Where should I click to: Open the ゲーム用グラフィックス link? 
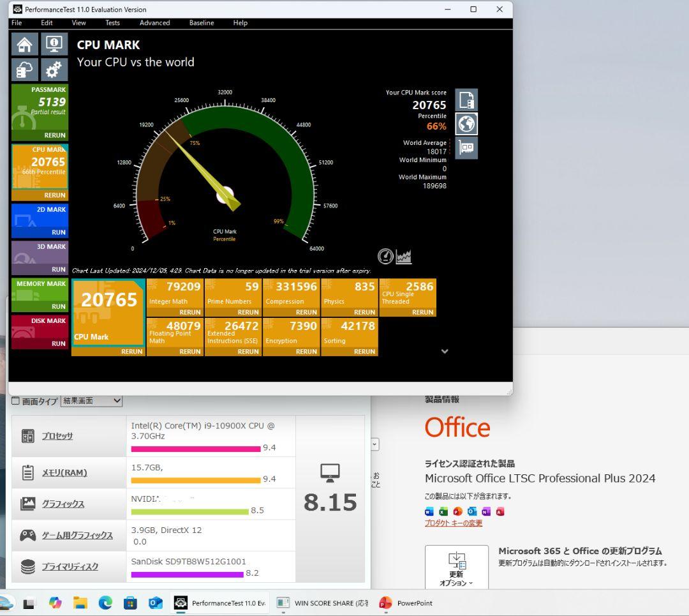[x=77, y=536]
